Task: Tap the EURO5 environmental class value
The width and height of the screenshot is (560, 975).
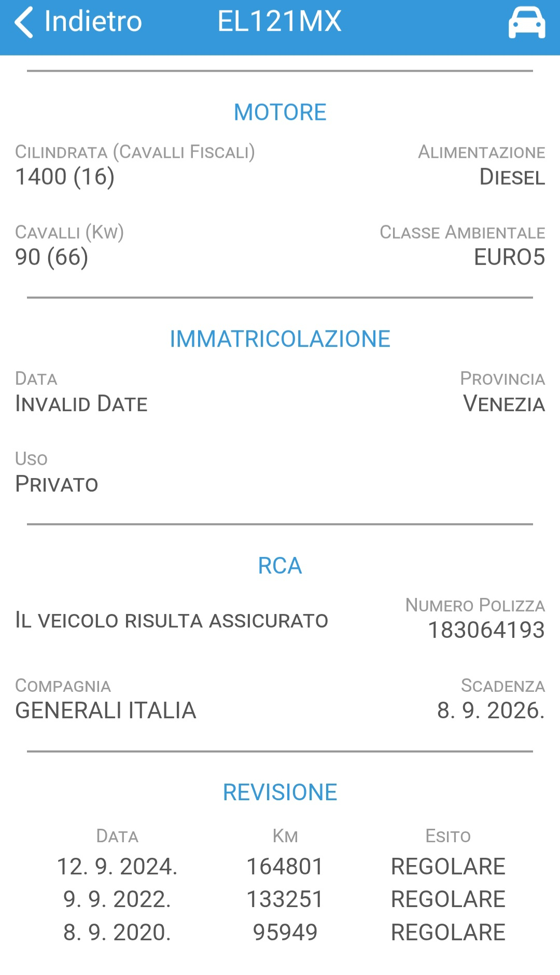Action: tap(509, 257)
